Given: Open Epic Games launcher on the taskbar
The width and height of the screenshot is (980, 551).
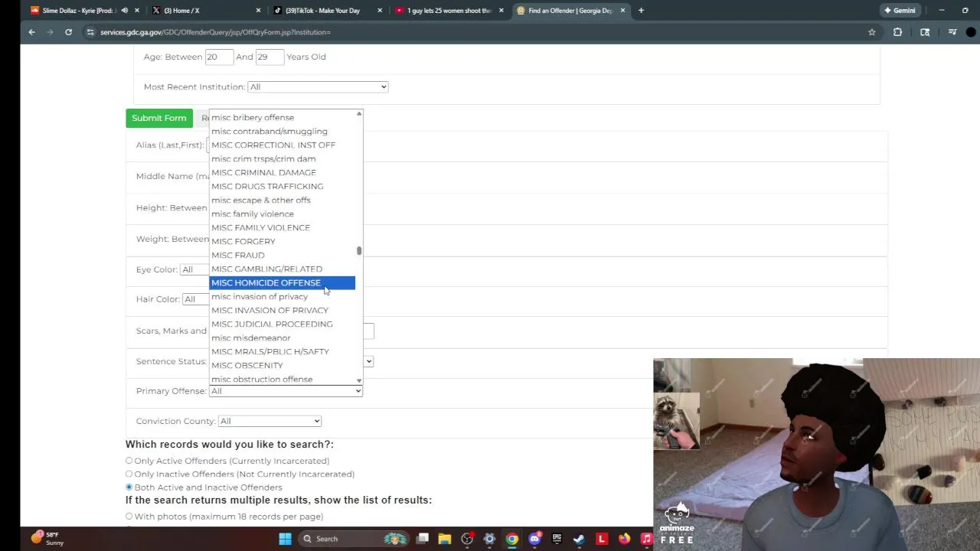Looking at the screenshot, I should click(557, 539).
